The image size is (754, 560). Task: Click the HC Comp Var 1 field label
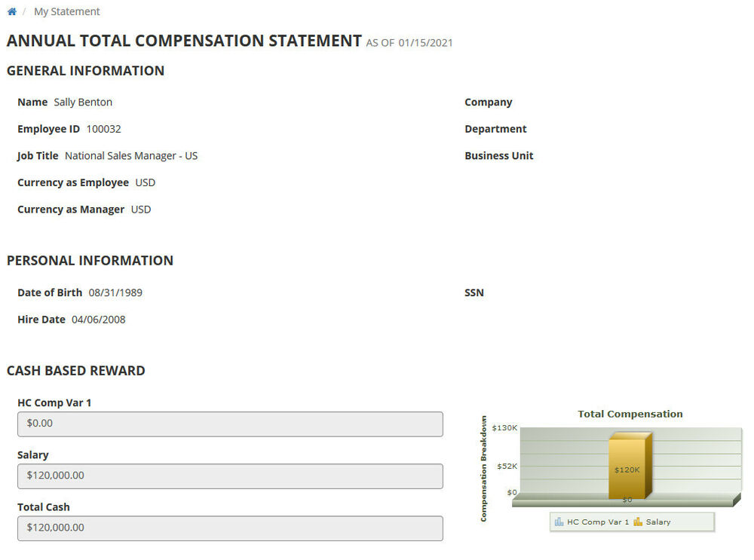point(54,402)
